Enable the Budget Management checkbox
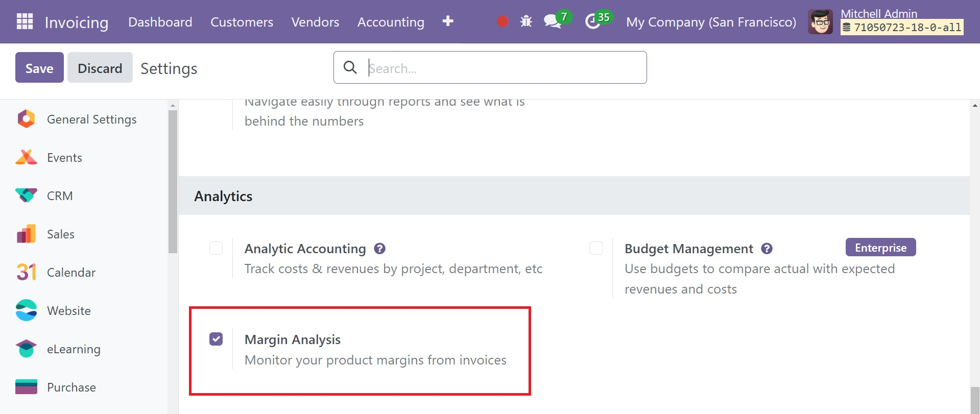Screen dimensions: 980x414 click(596, 248)
